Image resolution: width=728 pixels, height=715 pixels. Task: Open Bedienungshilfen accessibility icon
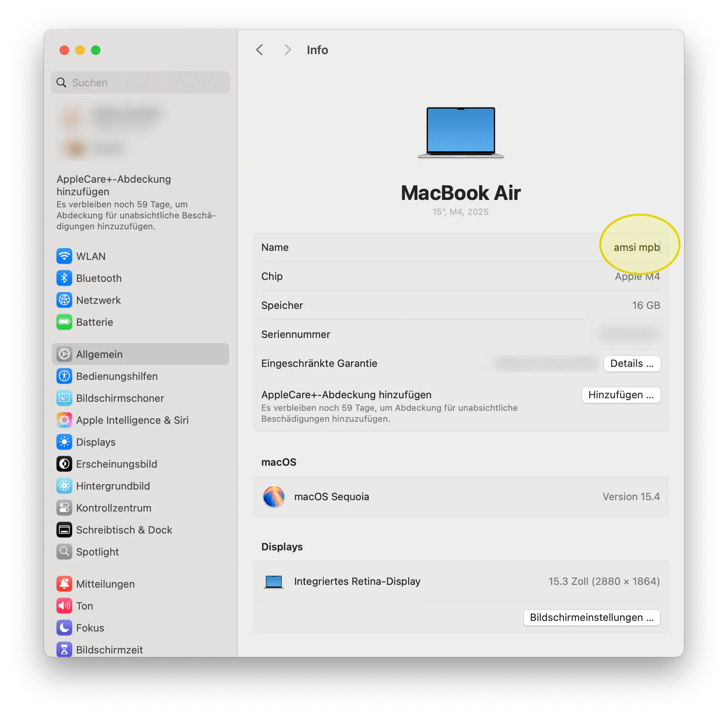coord(64,376)
